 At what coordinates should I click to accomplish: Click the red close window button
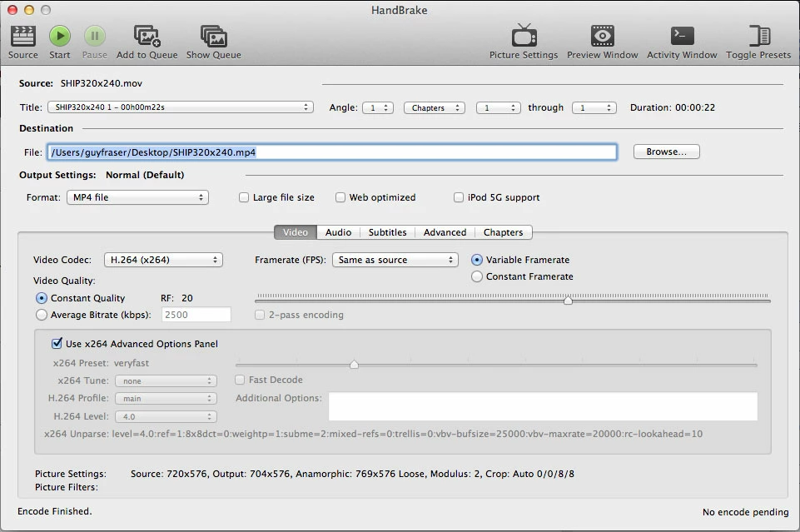[x=12, y=10]
